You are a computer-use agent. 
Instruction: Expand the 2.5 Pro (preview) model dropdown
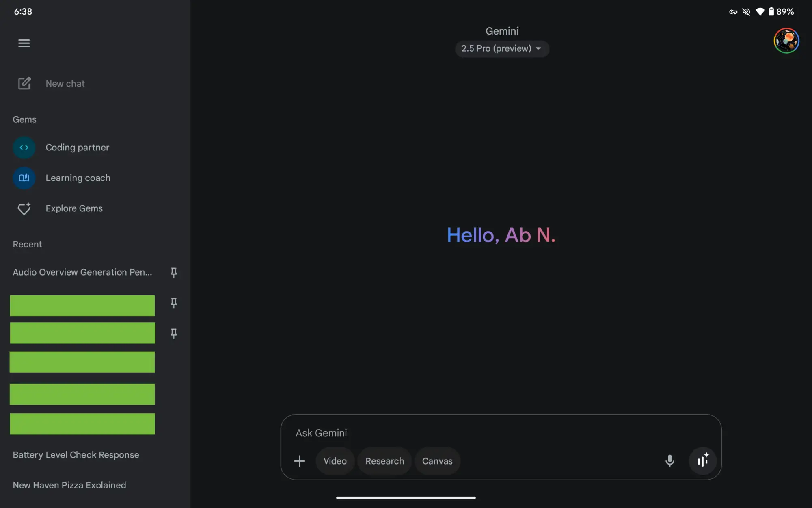click(x=502, y=48)
